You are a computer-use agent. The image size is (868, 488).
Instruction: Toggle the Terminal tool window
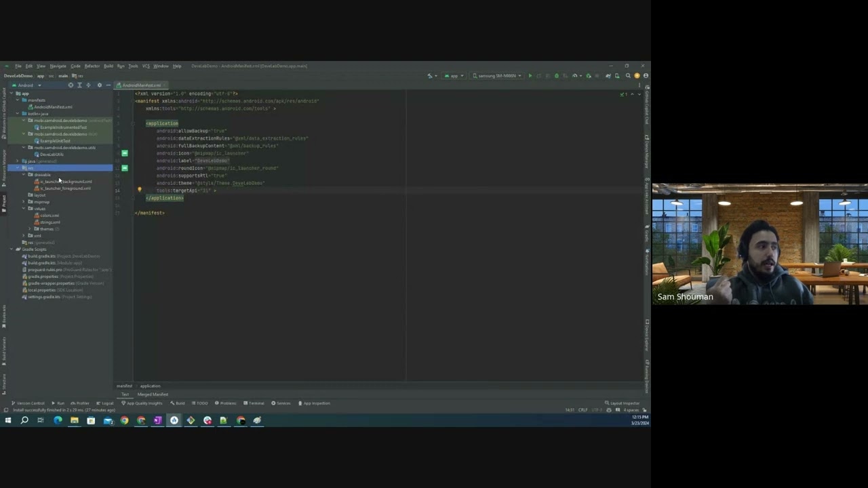(254, 403)
